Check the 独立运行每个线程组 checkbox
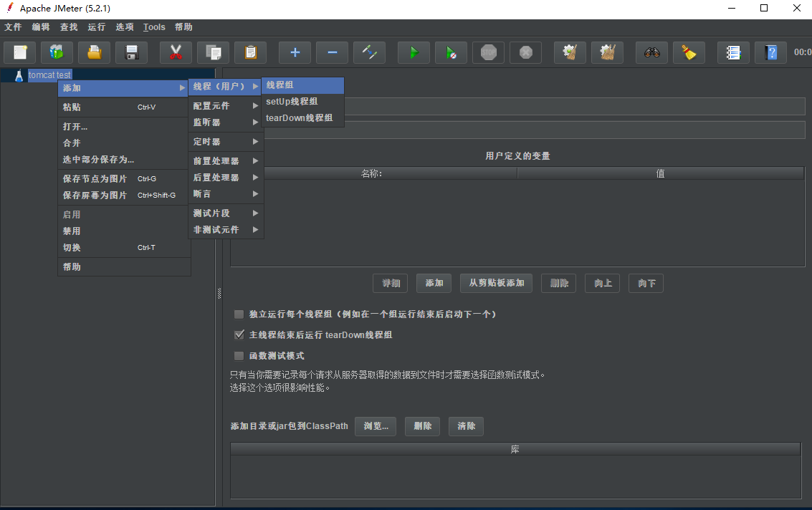812x510 pixels. coord(239,314)
